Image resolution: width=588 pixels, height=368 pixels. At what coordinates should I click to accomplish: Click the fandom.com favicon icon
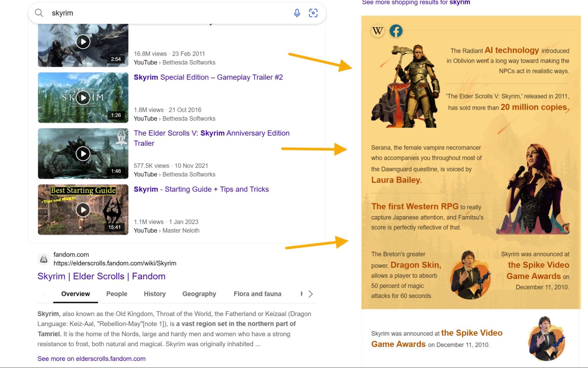tap(44, 258)
